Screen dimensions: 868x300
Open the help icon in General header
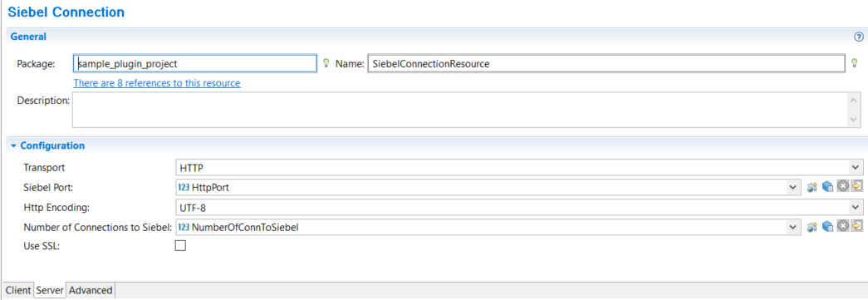click(x=859, y=37)
